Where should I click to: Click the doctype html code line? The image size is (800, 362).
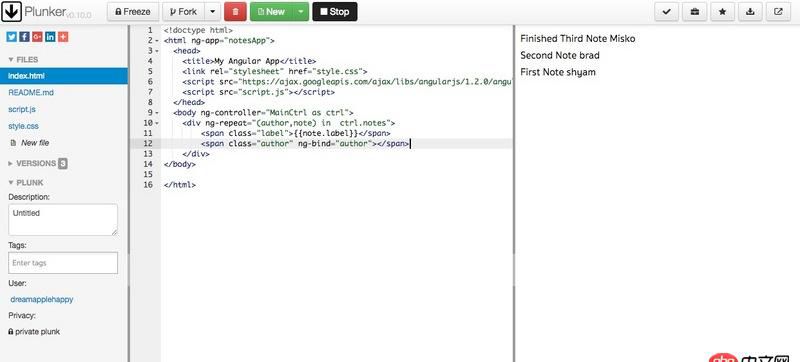tap(198, 30)
